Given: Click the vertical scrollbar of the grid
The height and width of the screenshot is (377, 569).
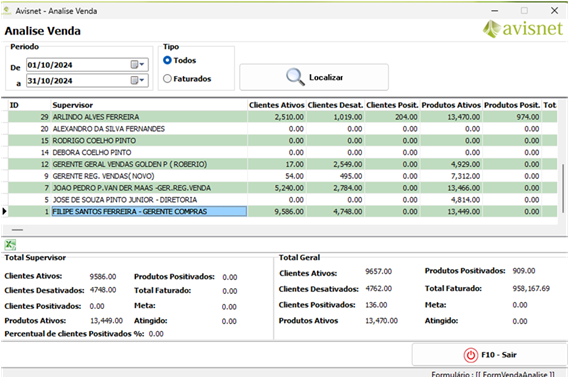Looking at the screenshot, I should coord(563,189).
